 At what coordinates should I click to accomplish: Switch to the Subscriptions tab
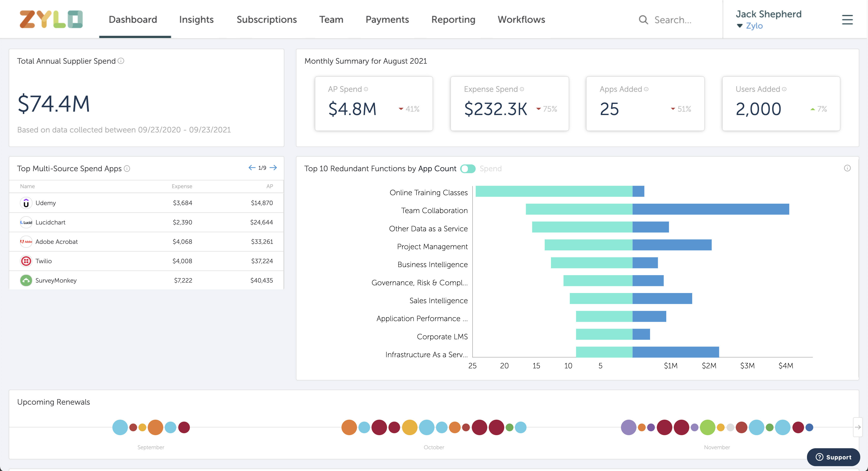pyautogui.click(x=267, y=20)
